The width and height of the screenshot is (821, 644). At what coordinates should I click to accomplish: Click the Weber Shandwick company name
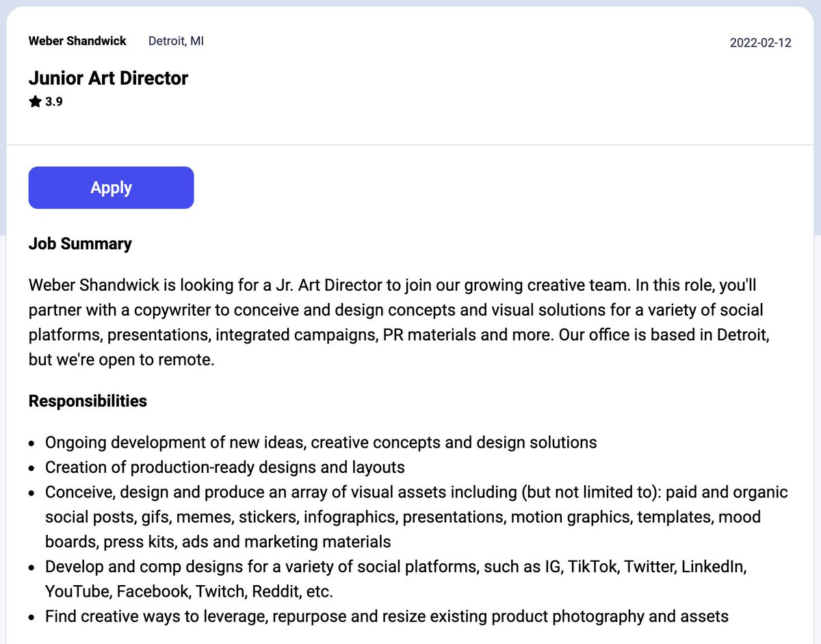77,41
